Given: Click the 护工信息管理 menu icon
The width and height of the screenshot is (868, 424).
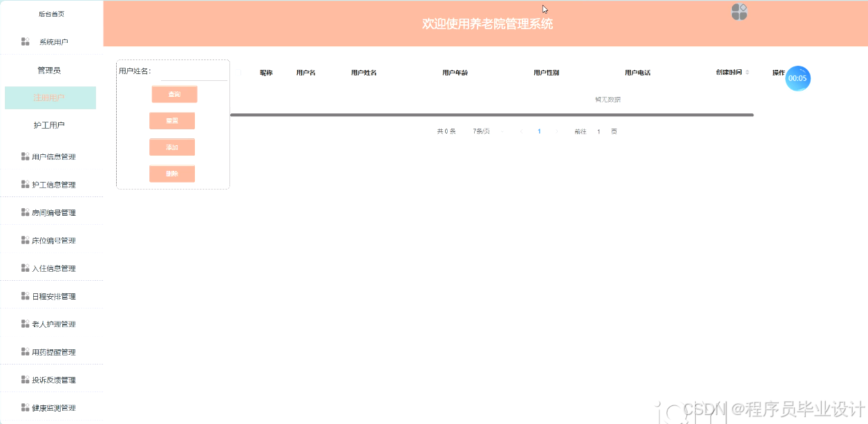Looking at the screenshot, I should pyautogui.click(x=26, y=185).
